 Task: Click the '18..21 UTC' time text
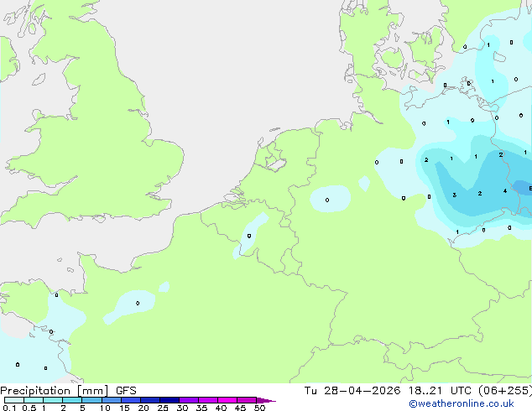coord(440,391)
